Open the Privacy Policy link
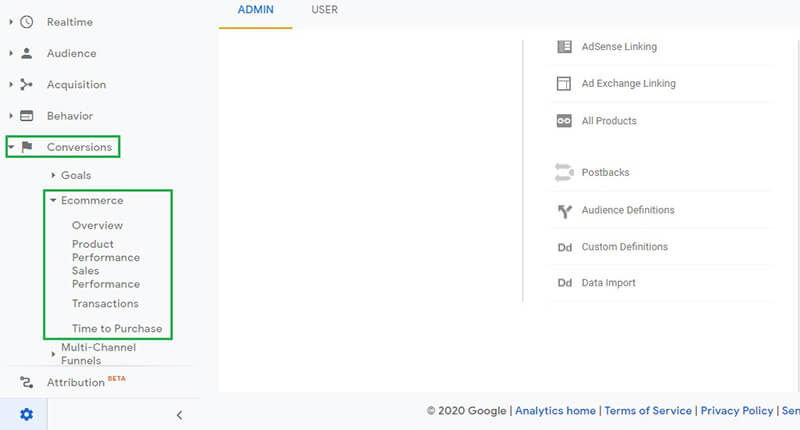800x430 pixels. pyautogui.click(x=736, y=411)
